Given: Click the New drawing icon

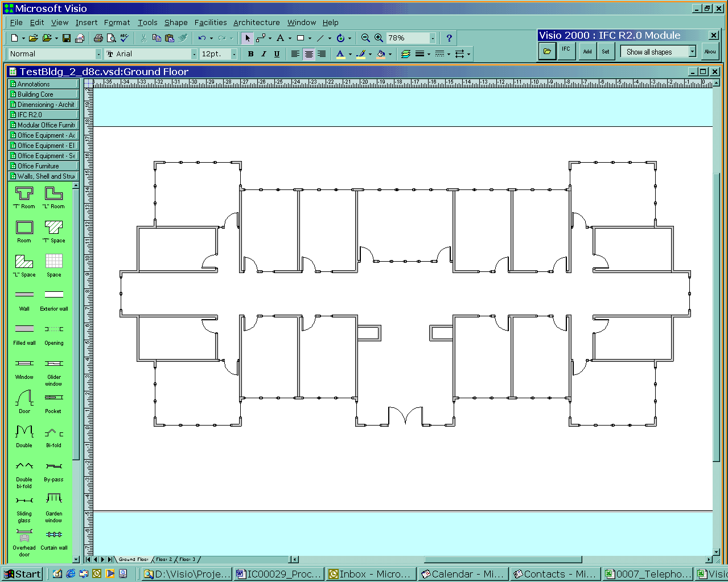Looking at the screenshot, I should [14, 38].
